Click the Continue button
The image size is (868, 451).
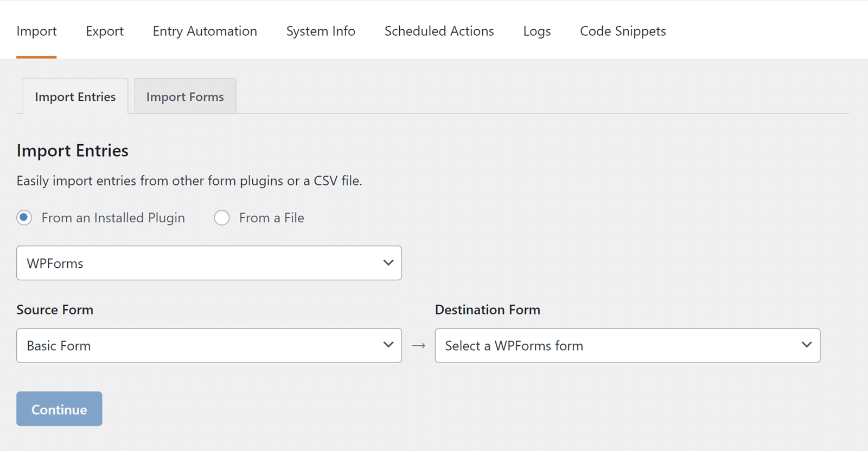(59, 409)
